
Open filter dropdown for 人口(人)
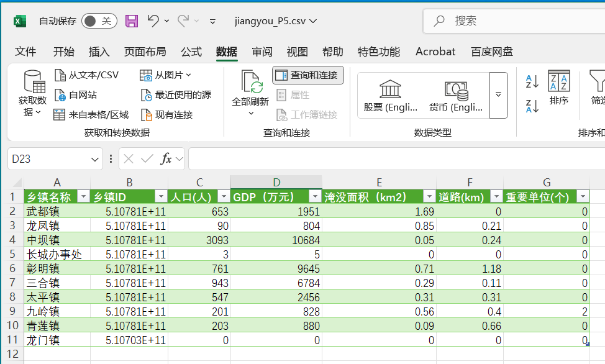pos(224,196)
